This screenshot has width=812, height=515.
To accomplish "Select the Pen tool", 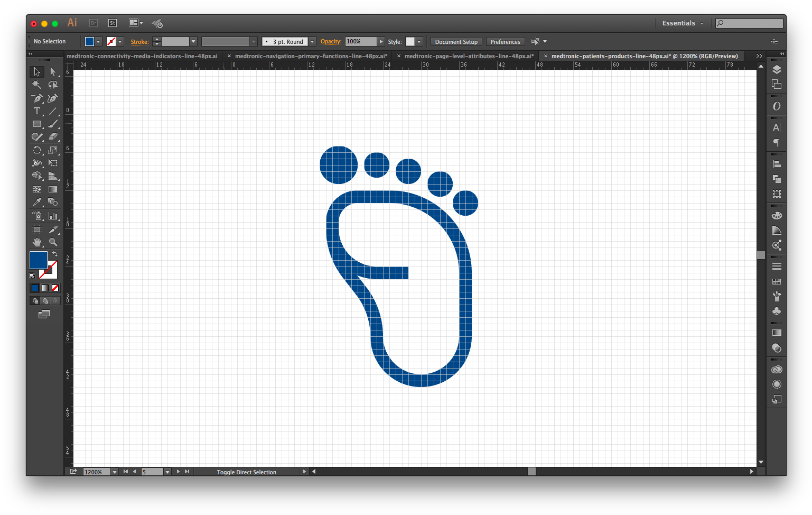I will pyautogui.click(x=36, y=98).
